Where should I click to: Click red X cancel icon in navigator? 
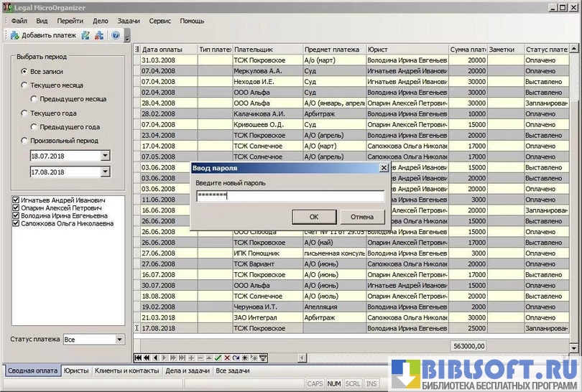pyautogui.click(x=227, y=358)
